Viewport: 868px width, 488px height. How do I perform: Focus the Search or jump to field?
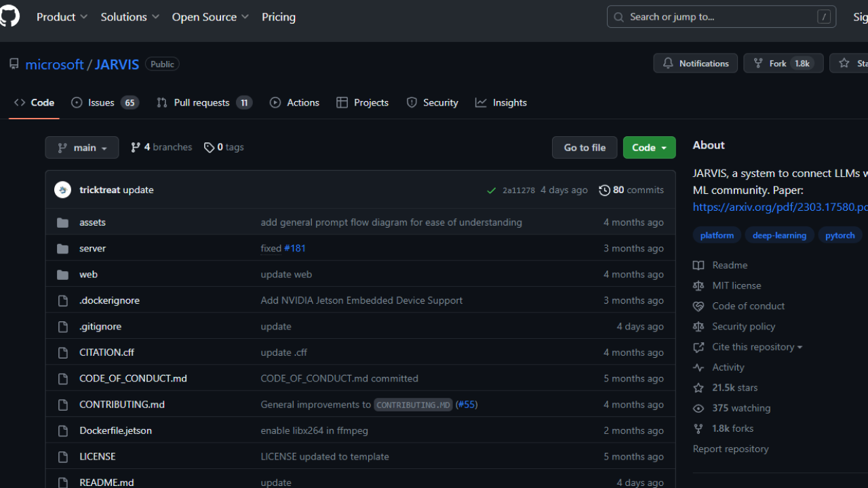[x=722, y=17]
